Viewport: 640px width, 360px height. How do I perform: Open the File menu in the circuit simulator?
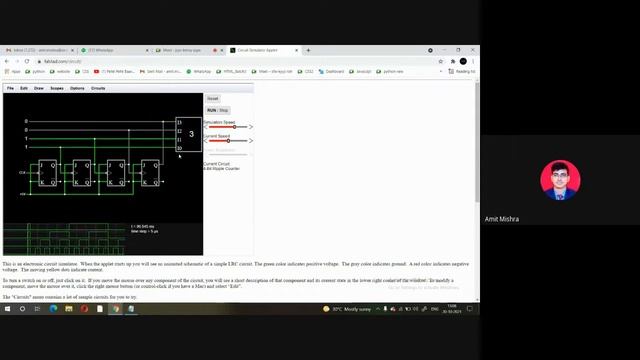[10, 88]
